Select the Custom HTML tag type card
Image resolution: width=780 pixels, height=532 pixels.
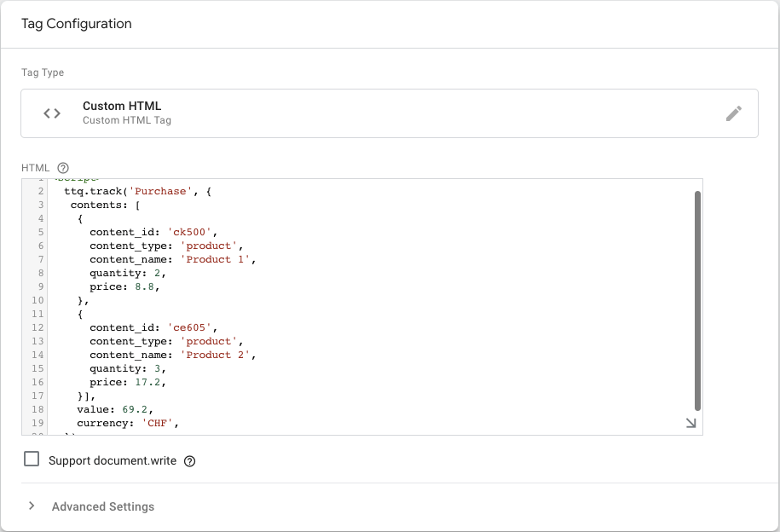pyautogui.click(x=390, y=113)
